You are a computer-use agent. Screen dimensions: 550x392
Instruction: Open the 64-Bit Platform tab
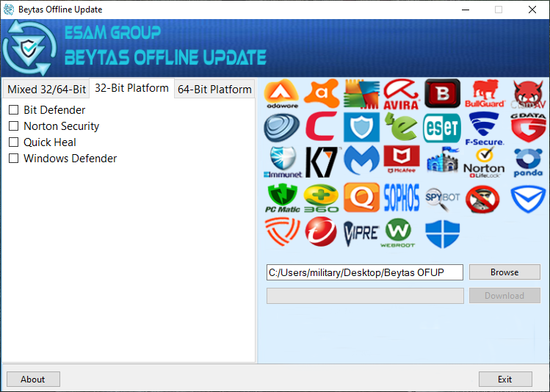coord(214,90)
